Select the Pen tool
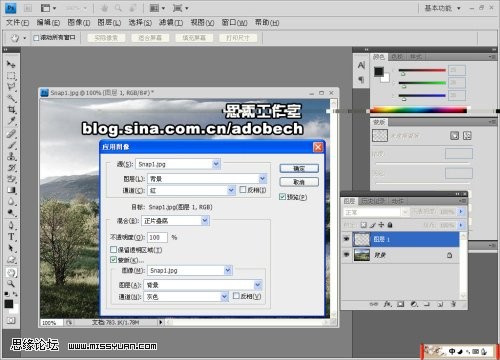Screen dimensions: 500x360 (11, 226)
